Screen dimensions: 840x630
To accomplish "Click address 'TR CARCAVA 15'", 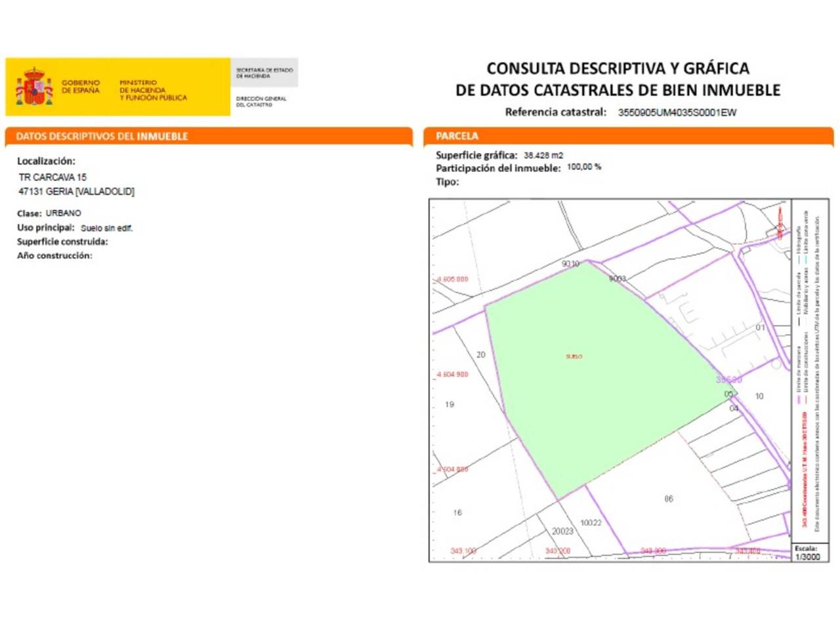I will [52, 177].
